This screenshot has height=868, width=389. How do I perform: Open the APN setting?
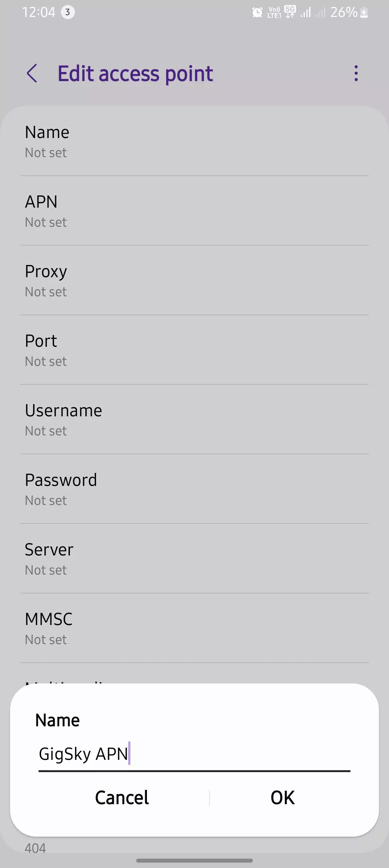194,211
